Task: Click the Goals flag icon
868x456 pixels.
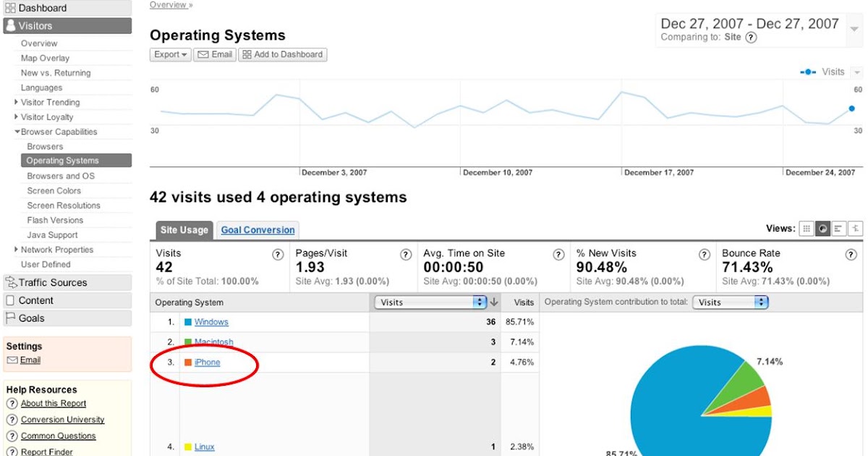Action: click(x=11, y=318)
